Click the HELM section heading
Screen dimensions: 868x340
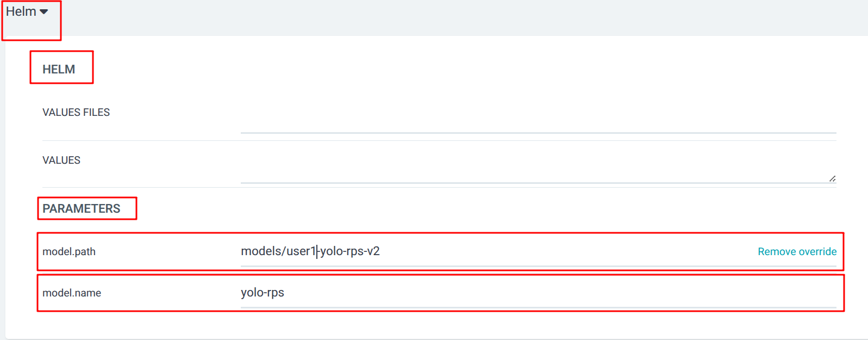coord(59,70)
